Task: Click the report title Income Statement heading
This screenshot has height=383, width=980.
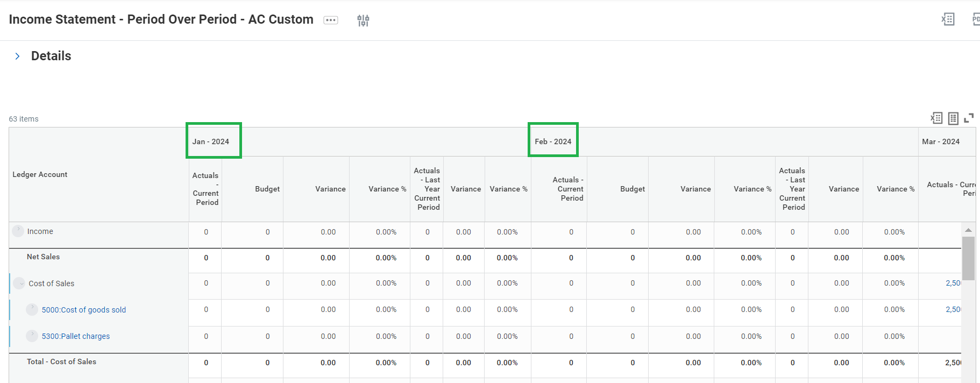Action: click(x=161, y=19)
